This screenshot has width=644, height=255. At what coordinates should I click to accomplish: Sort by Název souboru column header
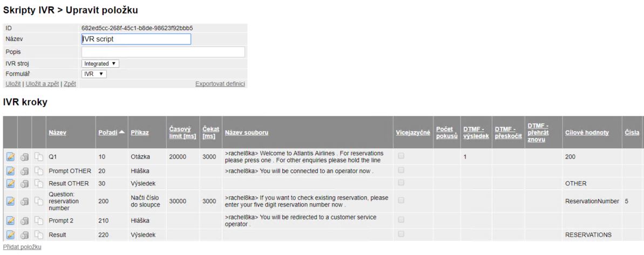point(247,133)
